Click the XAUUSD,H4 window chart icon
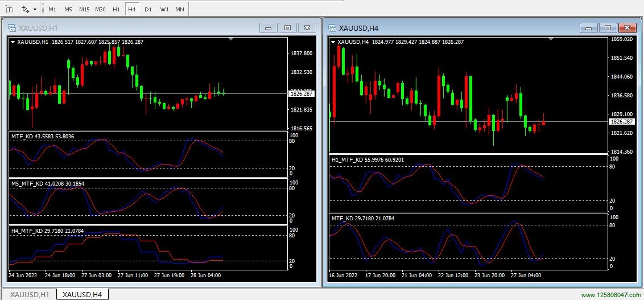644x300 pixels. (332, 28)
